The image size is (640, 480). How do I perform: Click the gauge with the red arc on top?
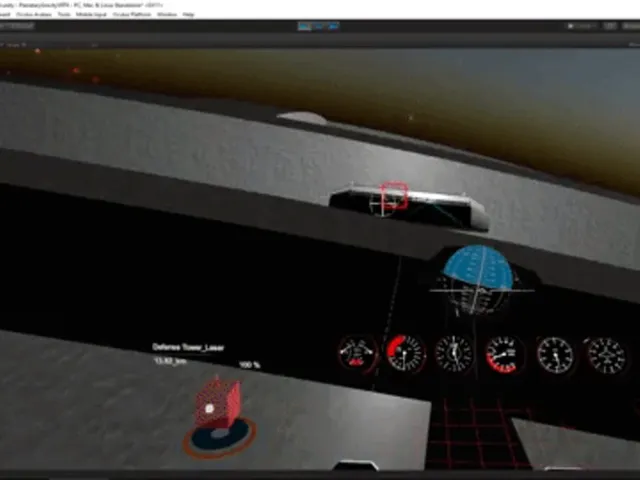[406, 353]
